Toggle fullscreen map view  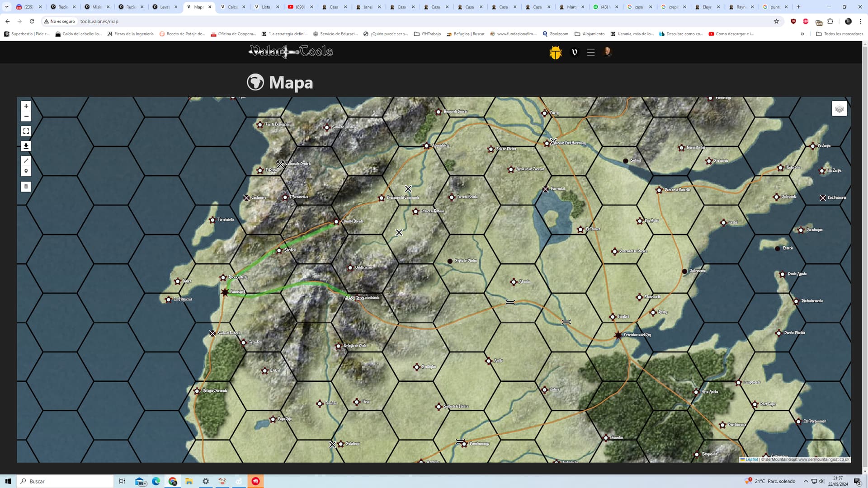[26, 131]
